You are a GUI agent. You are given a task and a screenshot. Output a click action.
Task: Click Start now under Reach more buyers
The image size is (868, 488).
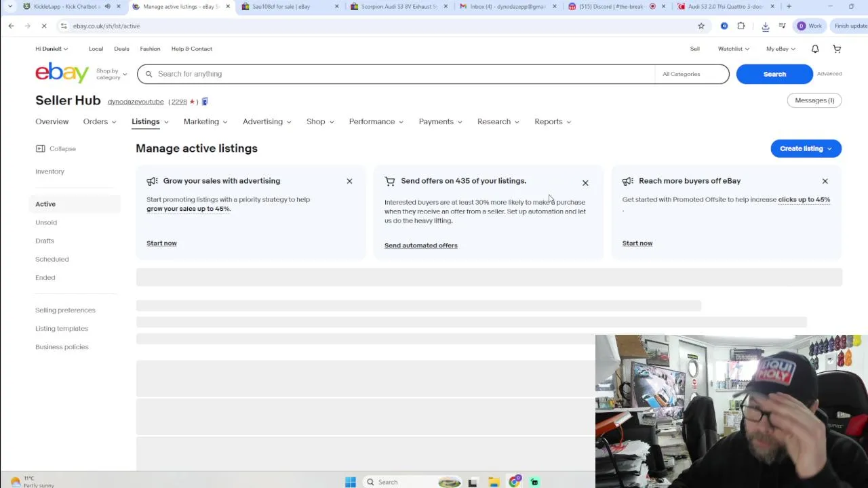tap(637, 243)
